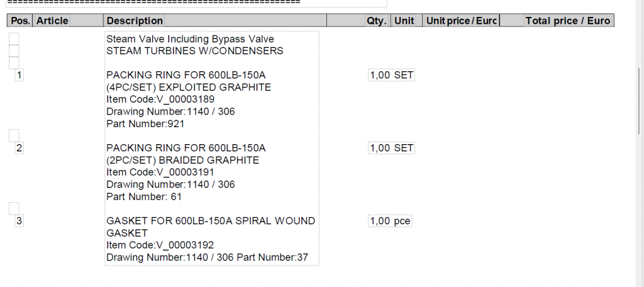Screen dimensions: 644x287
Task: Click the "Pos." column header
Action: pyautogui.click(x=21, y=21)
